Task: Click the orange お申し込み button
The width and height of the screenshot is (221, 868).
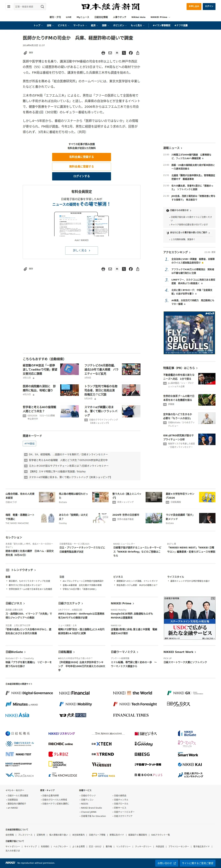Action: tap(194, 6)
